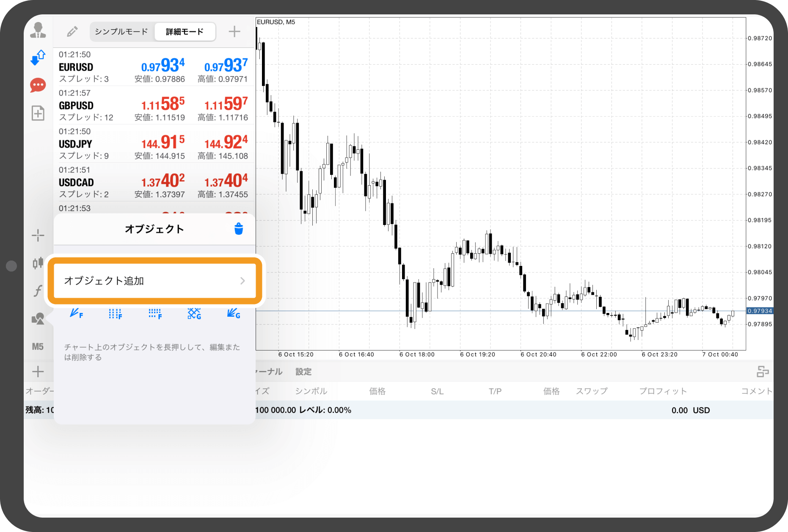Image resolution: width=788 pixels, height=532 pixels.
Task: Expand the オブジェクト追加 row
Action: point(154,281)
